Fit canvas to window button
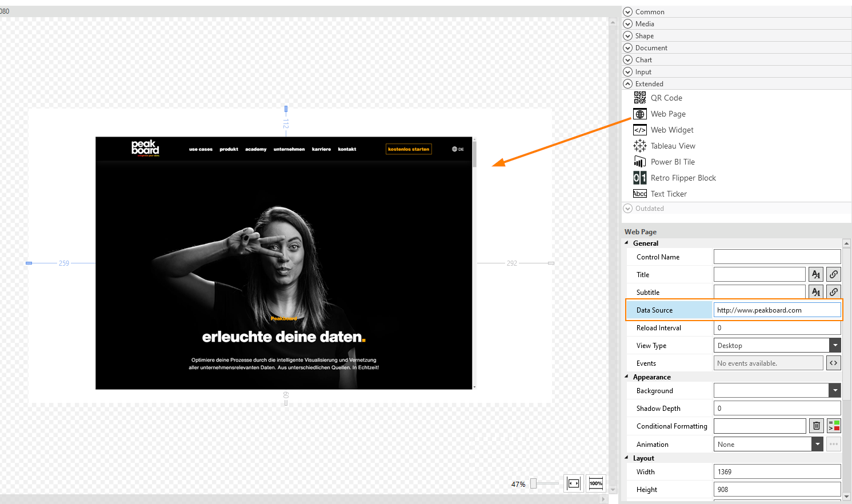852x504 pixels. coord(574,483)
